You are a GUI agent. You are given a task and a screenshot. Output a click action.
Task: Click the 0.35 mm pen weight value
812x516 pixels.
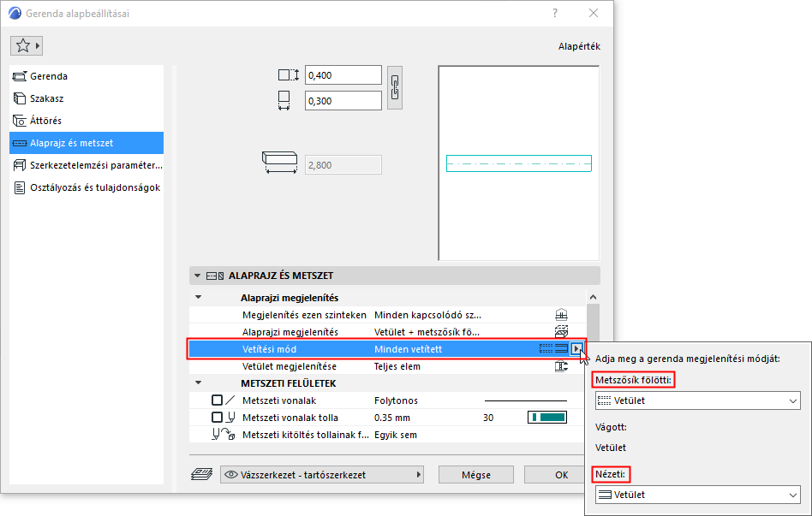tap(392, 418)
